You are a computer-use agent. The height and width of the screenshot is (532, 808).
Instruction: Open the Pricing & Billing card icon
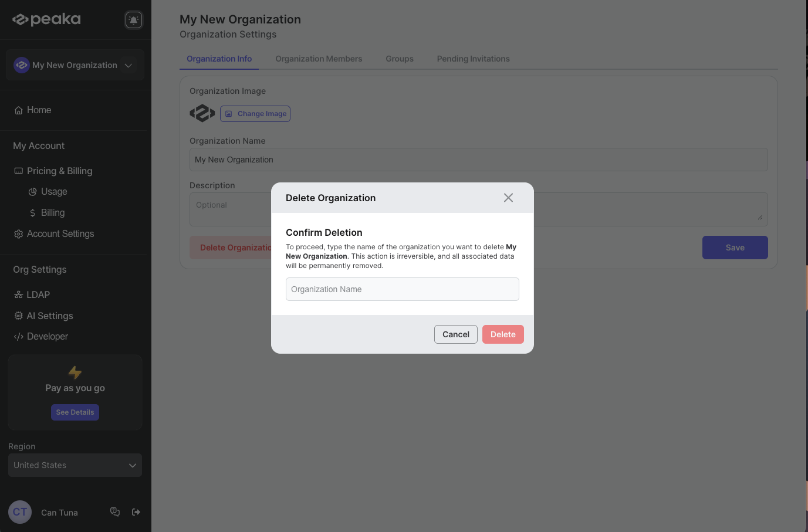pos(18,171)
